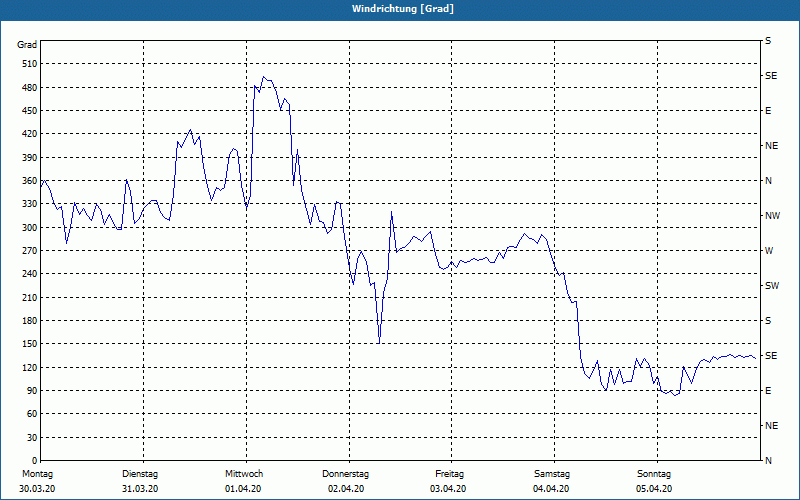Click the 120 y-axis tick label
800x500 pixels.
click(30, 367)
